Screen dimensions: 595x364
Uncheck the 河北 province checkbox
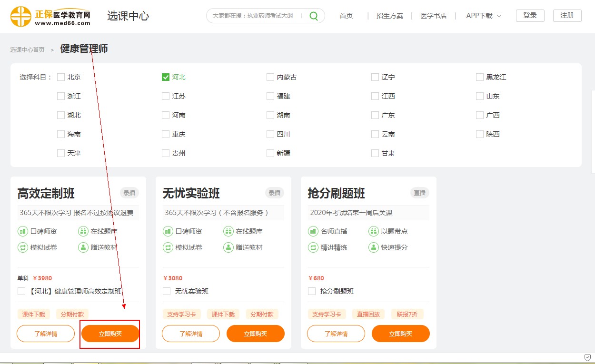click(x=166, y=77)
